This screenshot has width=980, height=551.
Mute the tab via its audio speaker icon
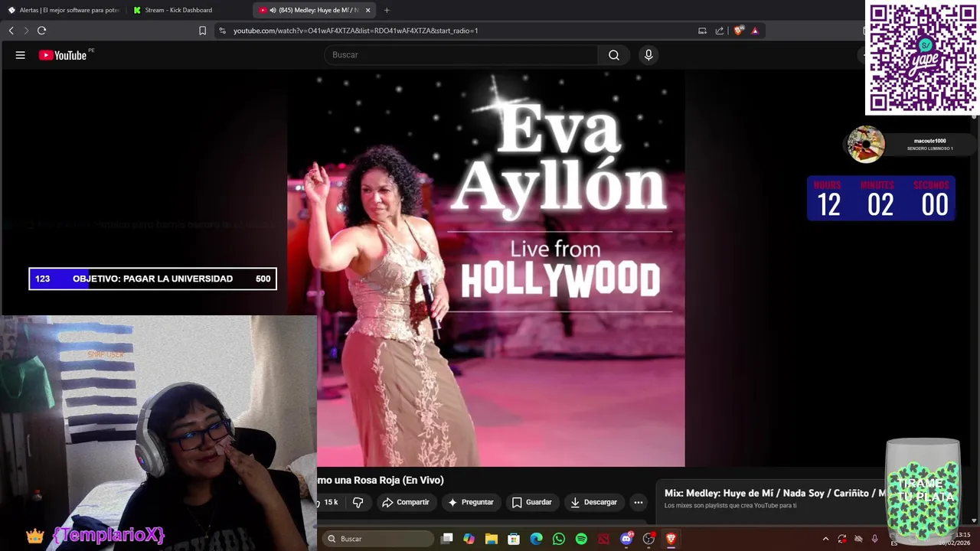273,10
